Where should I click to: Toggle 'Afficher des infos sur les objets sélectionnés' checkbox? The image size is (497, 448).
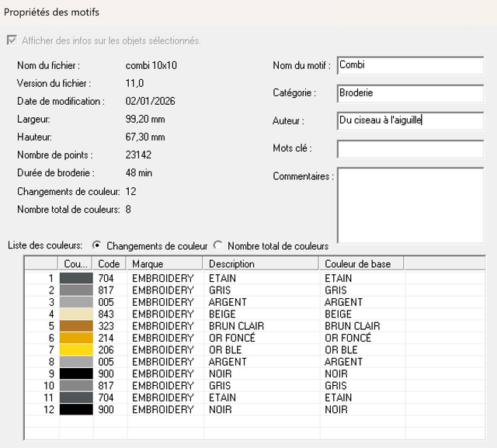coord(11,40)
